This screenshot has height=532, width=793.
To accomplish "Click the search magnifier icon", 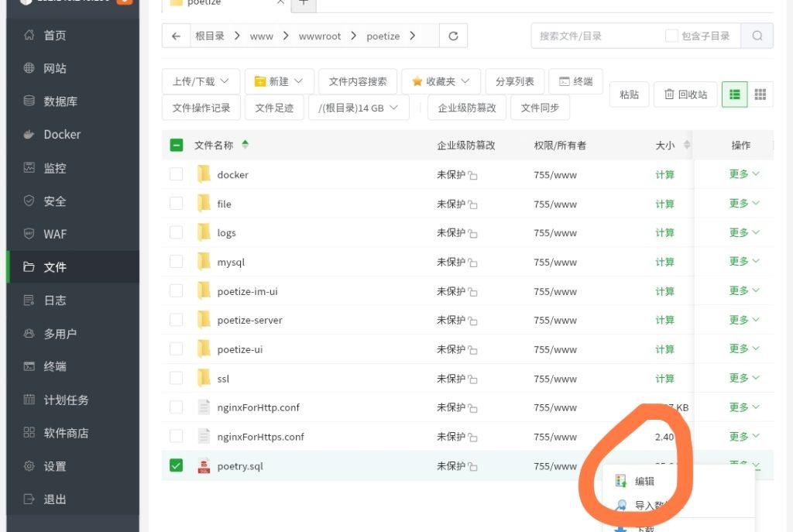I will pyautogui.click(x=757, y=35).
